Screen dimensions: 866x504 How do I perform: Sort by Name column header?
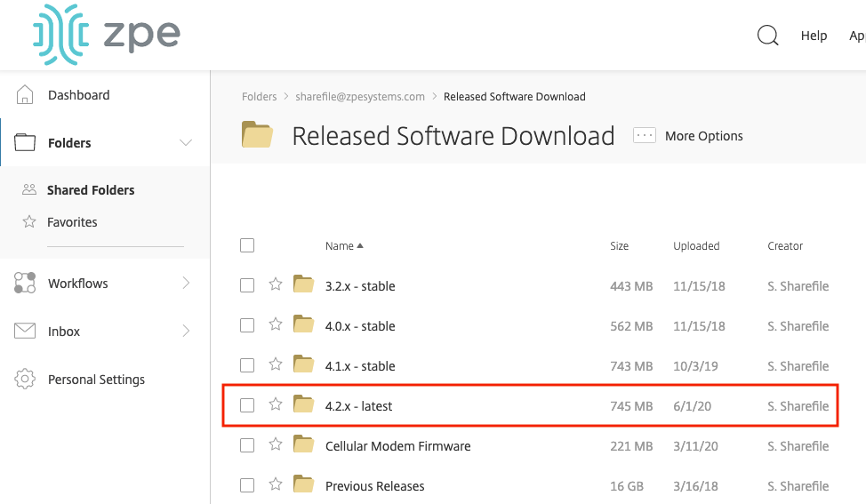[x=343, y=245]
